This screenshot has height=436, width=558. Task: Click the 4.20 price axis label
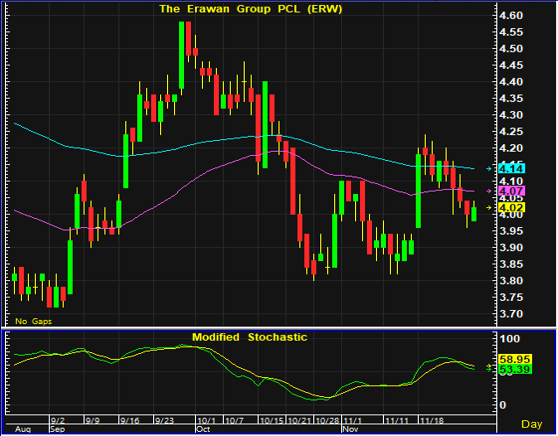tap(511, 148)
